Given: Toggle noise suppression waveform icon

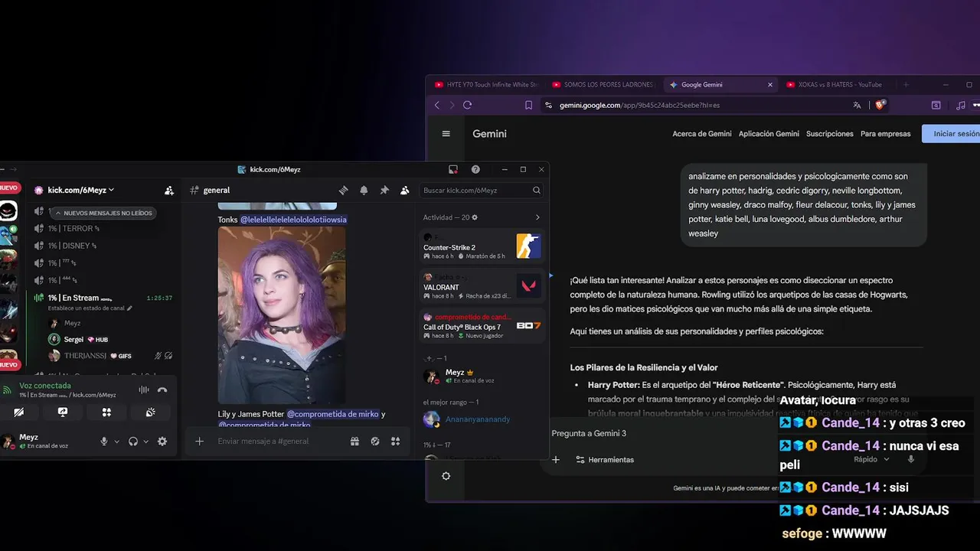Looking at the screenshot, I should [143, 390].
